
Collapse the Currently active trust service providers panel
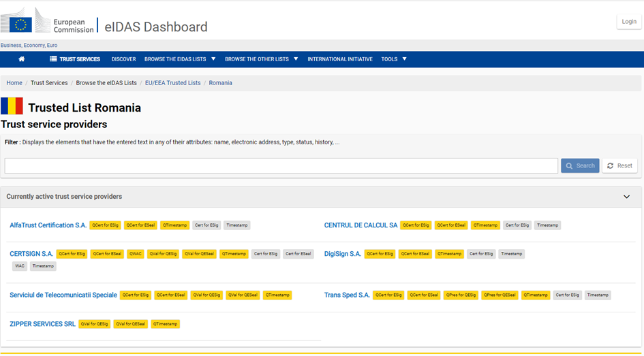(626, 197)
